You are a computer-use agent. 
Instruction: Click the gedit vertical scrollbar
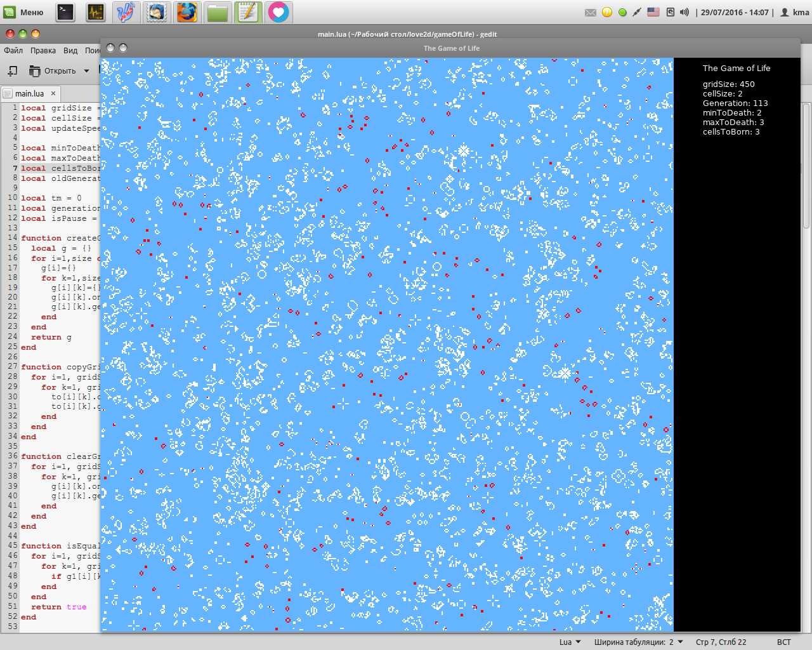click(x=806, y=165)
